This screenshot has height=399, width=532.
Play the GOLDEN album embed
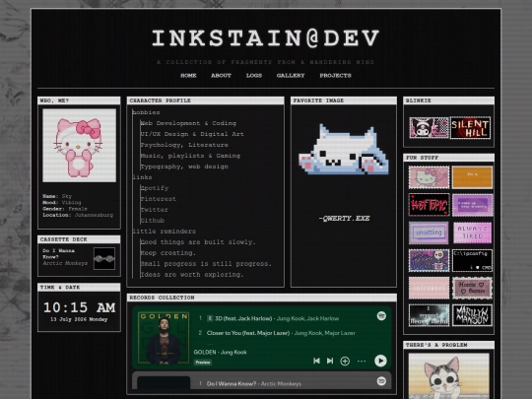(380, 361)
